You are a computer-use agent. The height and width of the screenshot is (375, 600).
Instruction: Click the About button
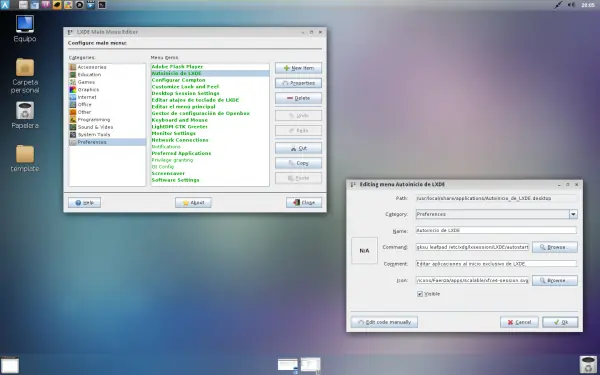click(193, 202)
